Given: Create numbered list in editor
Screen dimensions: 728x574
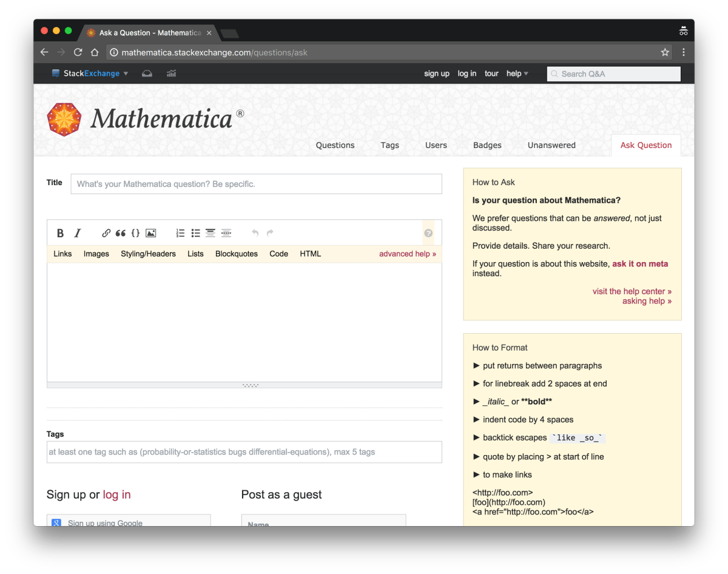Looking at the screenshot, I should pos(180,233).
